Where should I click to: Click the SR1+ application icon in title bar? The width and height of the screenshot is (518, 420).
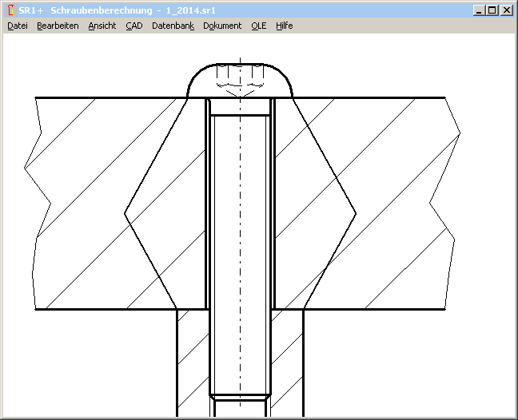click(10, 10)
